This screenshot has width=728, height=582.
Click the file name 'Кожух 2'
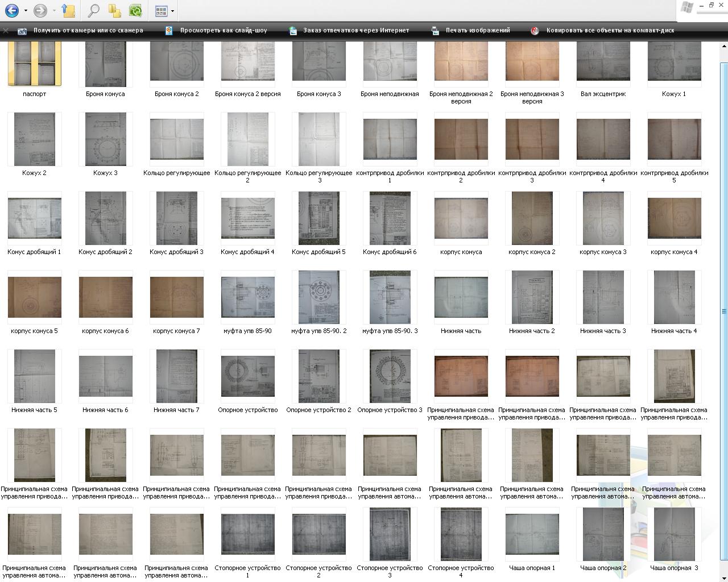click(x=34, y=173)
